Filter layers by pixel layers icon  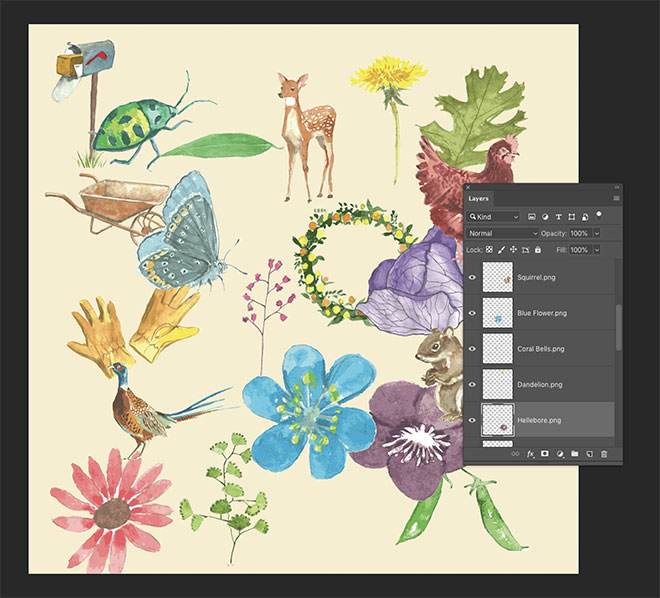point(532,217)
